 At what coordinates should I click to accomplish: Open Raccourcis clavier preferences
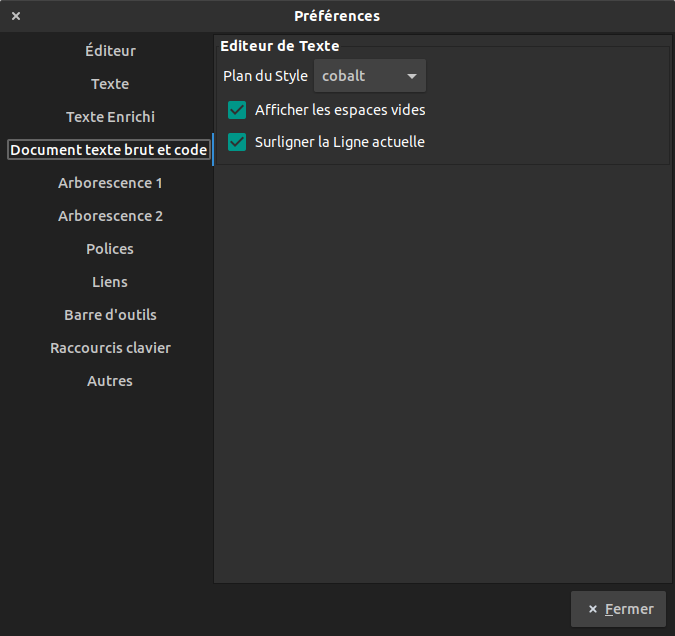coord(110,348)
